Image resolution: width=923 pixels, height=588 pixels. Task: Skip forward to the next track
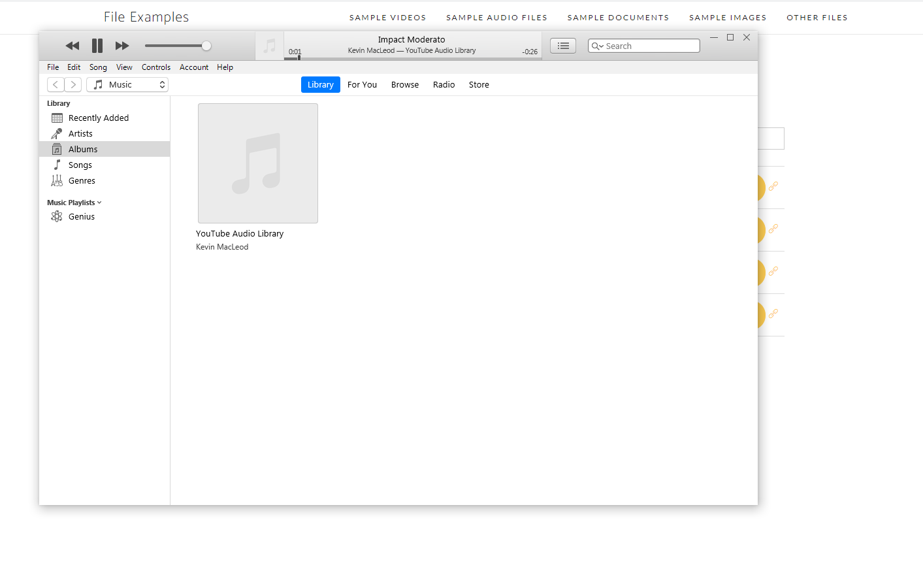tap(122, 46)
